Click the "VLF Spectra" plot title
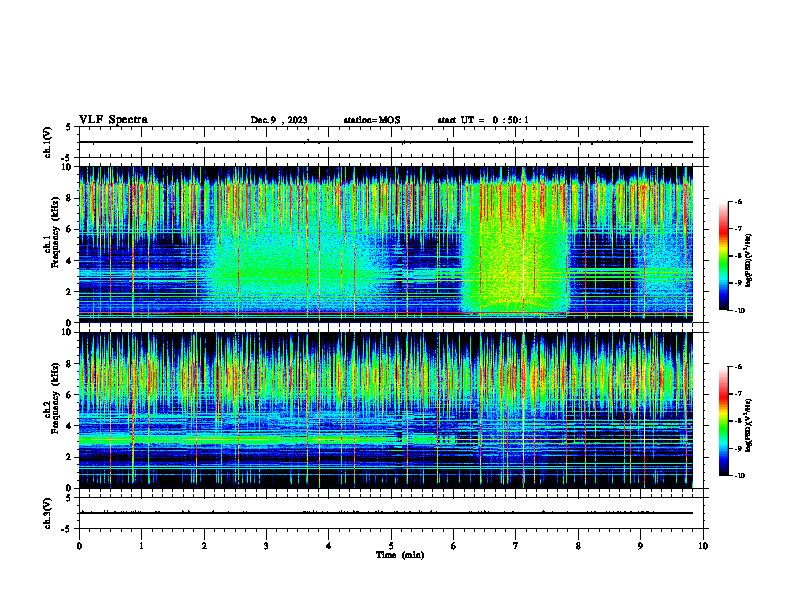 (x=113, y=120)
